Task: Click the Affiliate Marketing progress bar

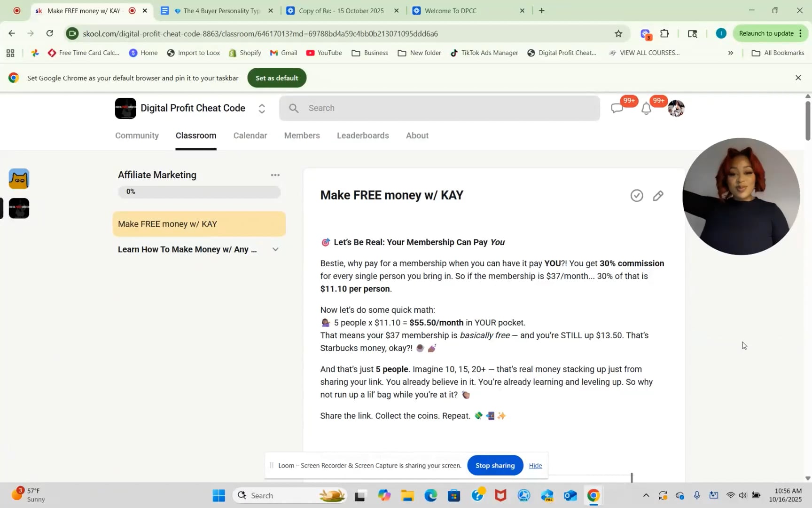Action: click(199, 191)
